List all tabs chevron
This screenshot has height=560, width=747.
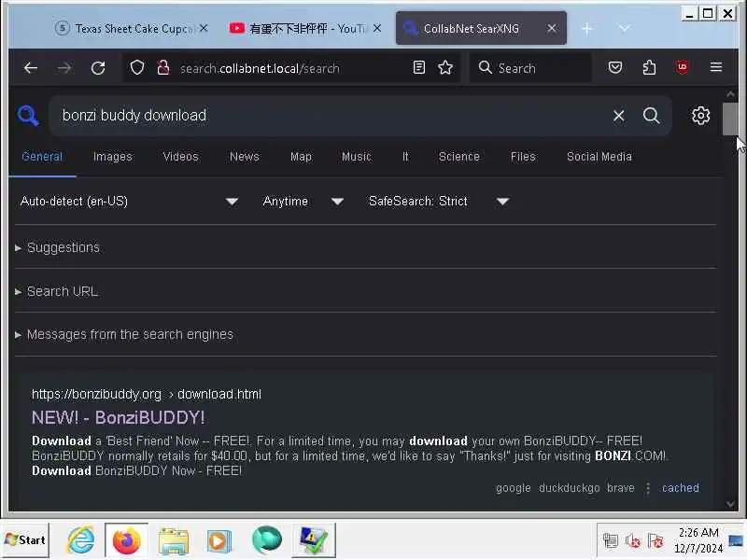pyautogui.click(x=625, y=29)
